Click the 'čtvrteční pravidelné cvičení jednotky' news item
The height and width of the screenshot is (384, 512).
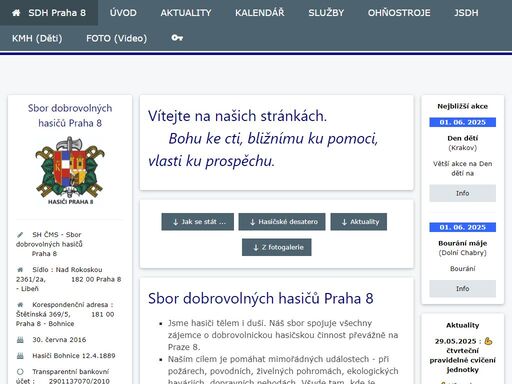[x=463, y=360]
